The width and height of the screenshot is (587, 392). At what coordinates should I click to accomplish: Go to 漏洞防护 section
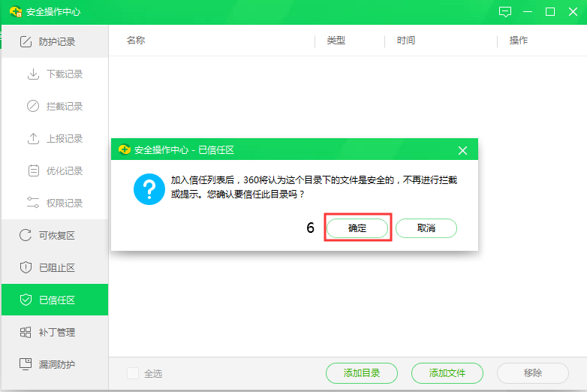55,364
